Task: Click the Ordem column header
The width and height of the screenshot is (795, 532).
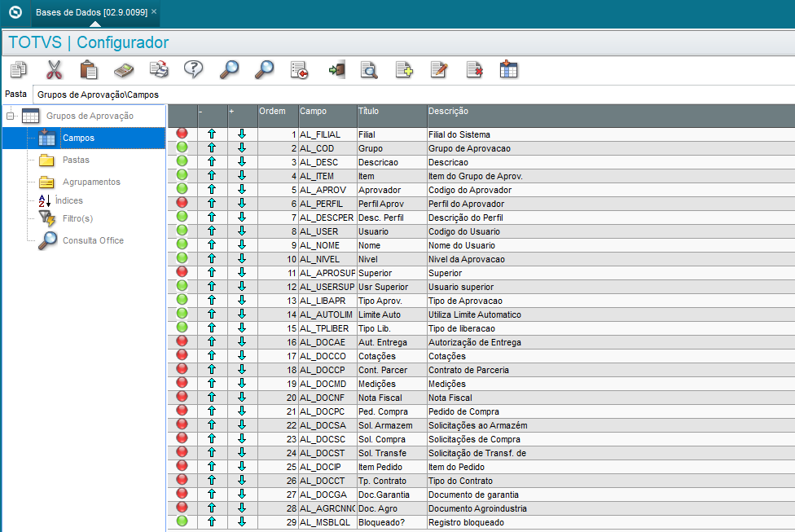Action: (278, 116)
